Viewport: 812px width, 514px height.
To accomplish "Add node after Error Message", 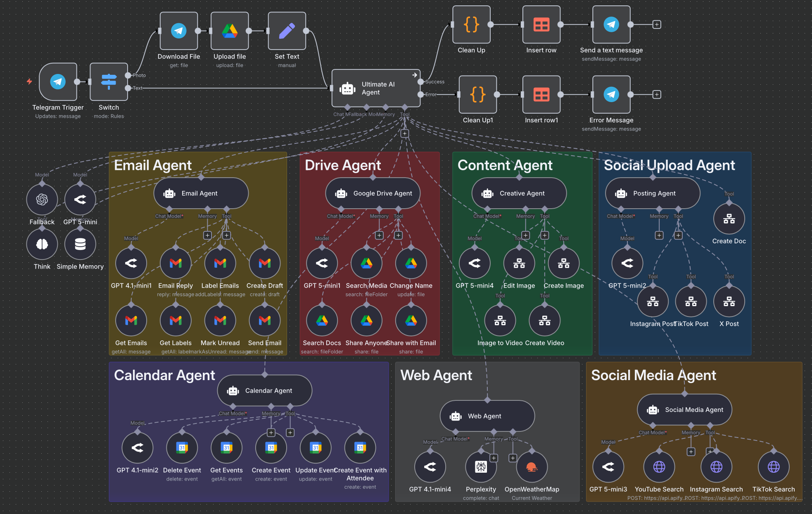I will pyautogui.click(x=656, y=95).
